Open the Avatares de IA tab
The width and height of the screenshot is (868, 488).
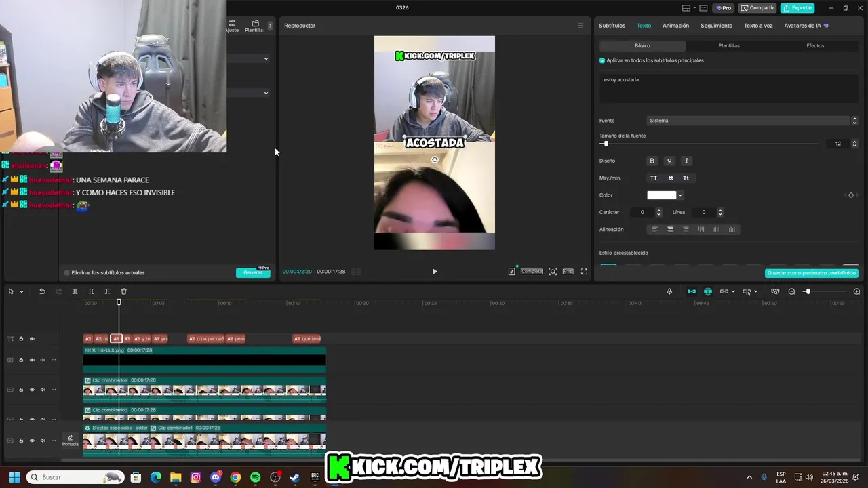pyautogui.click(x=806, y=26)
